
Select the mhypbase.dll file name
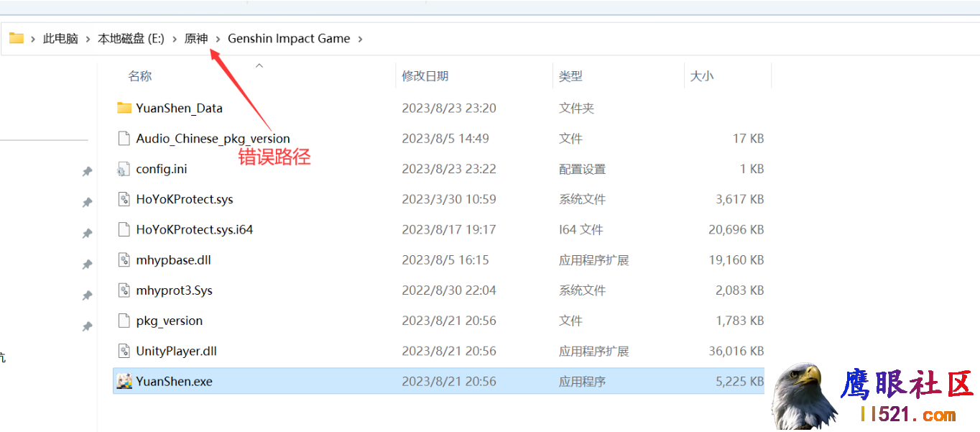tap(173, 260)
